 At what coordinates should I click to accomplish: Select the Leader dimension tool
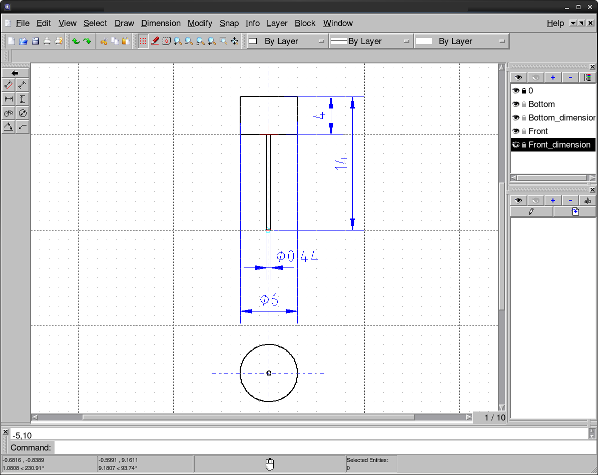[23, 127]
